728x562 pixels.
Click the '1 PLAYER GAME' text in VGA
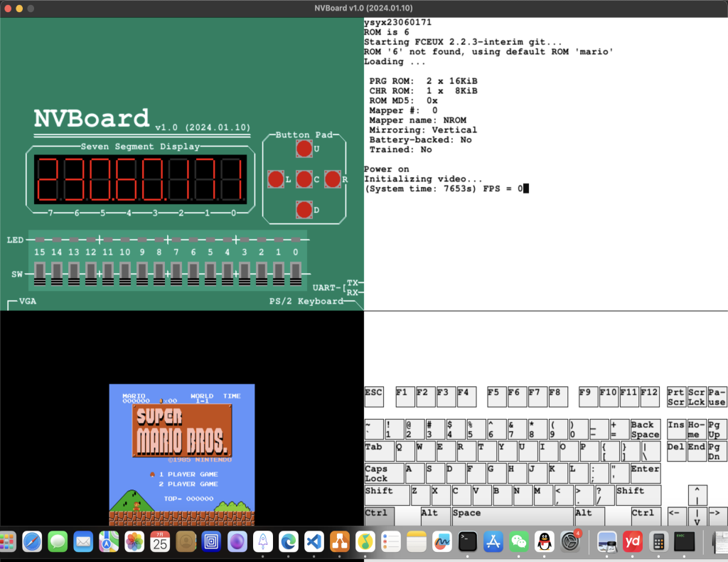(188, 474)
